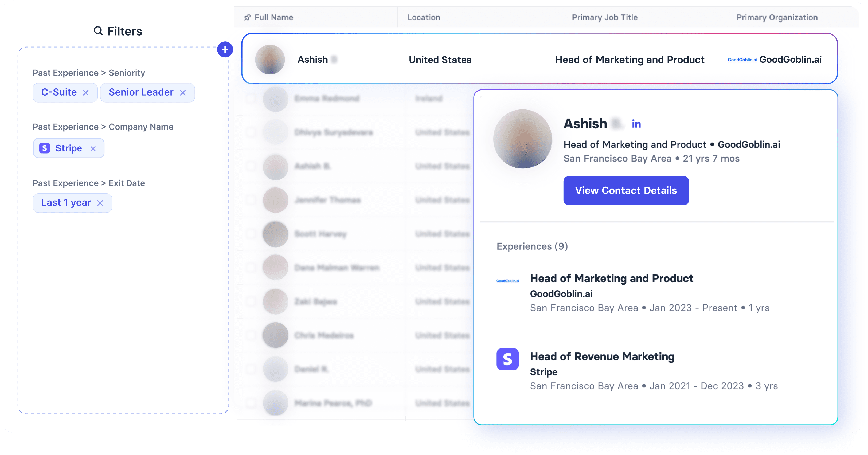Click the Head of Marketing and Product experience title
The image size is (868, 455).
(612, 278)
